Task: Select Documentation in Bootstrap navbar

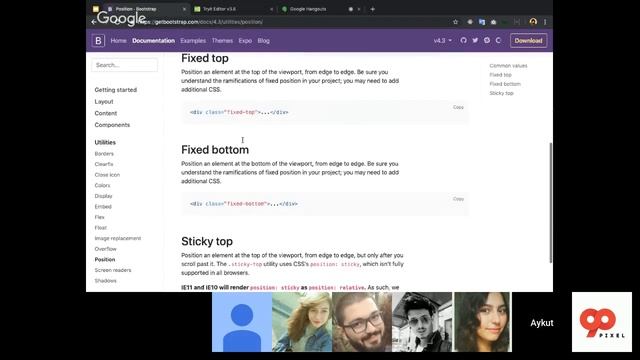Action: 153,41
